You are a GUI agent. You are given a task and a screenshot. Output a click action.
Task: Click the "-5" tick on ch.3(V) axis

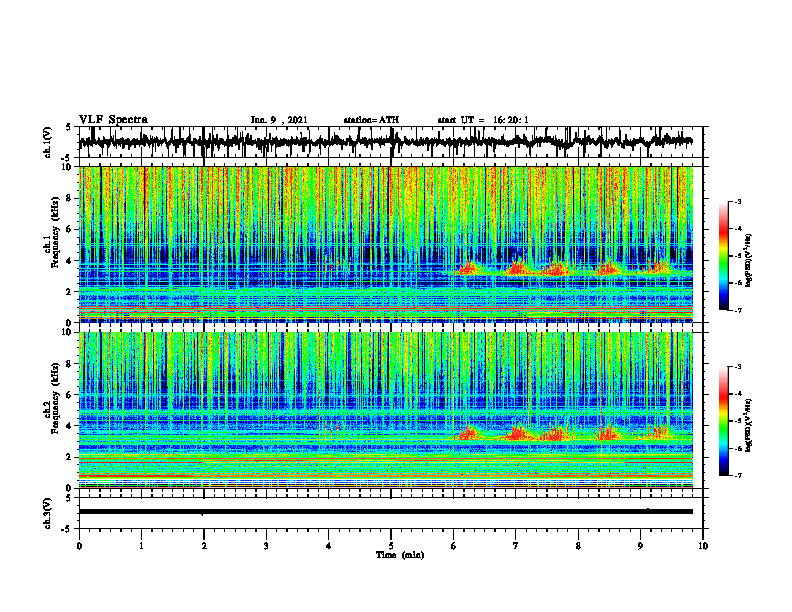(67, 529)
